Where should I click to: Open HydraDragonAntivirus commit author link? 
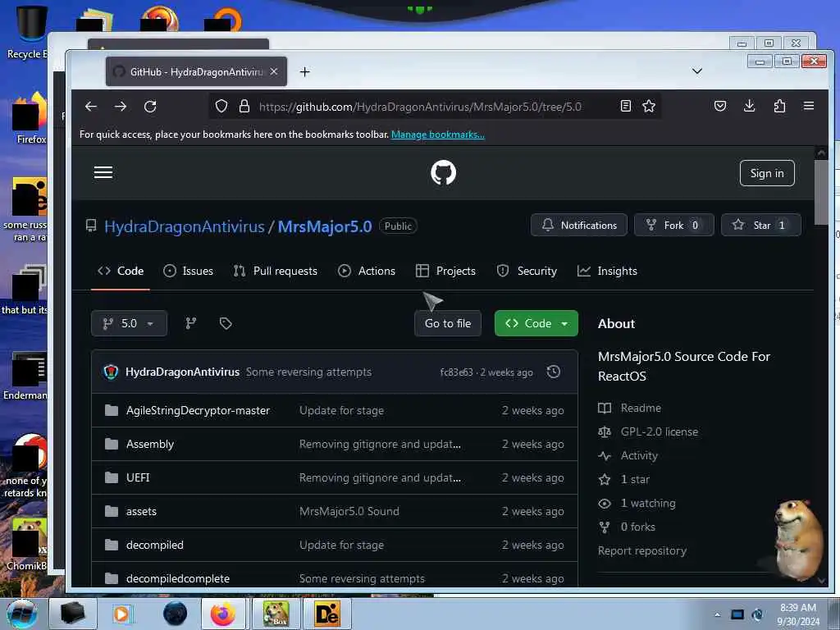click(x=182, y=372)
